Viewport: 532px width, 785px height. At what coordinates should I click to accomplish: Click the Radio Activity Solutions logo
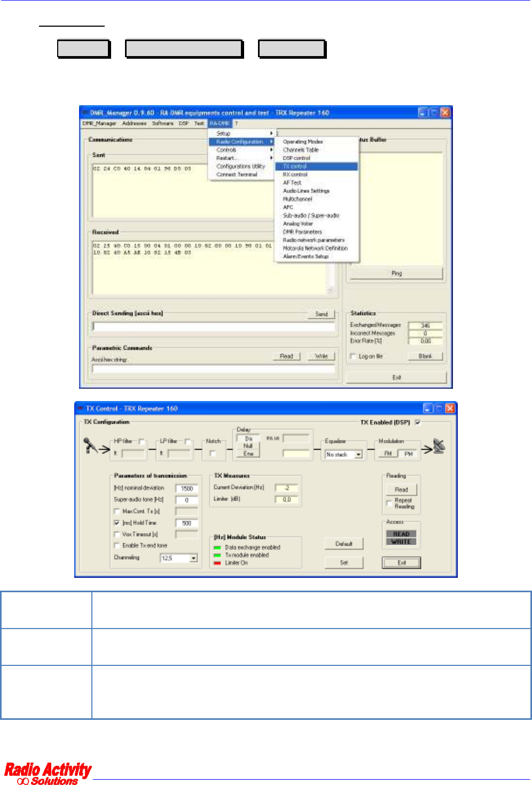point(48,773)
